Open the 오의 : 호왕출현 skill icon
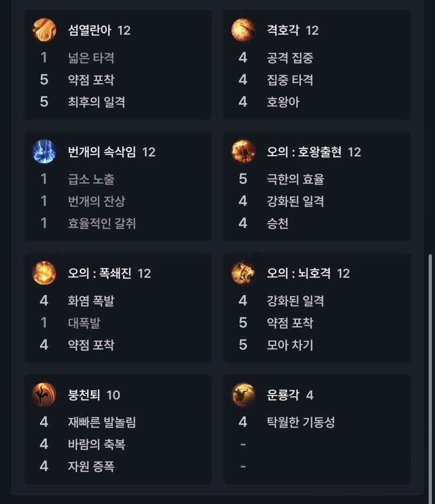 244,151
